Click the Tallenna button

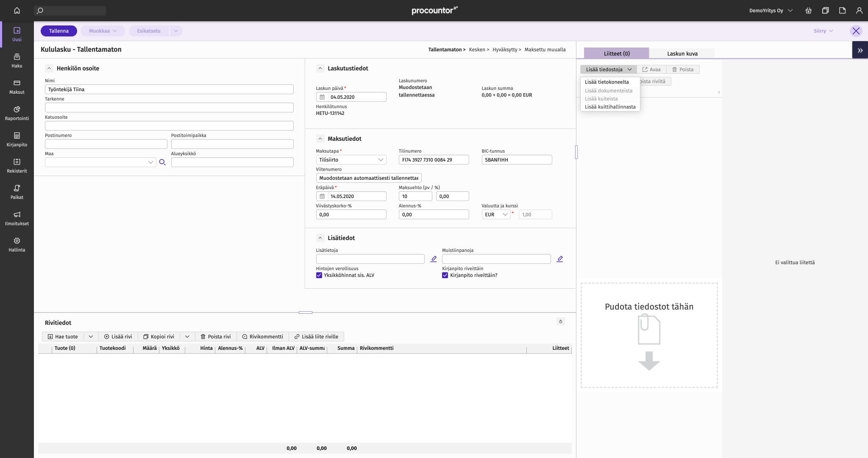pyautogui.click(x=58, y=31)
